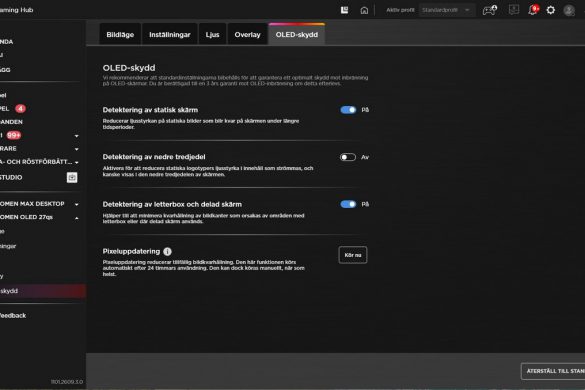This screenshot has width=585, height=390.
Task: Click the ANDEN sidebar entry
Action: point(11,122)
